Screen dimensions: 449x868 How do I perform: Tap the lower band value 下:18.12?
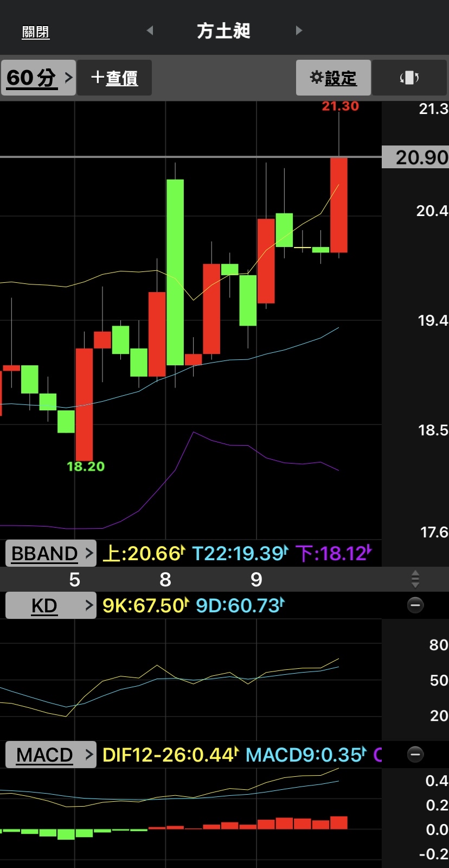coord(334,553)
